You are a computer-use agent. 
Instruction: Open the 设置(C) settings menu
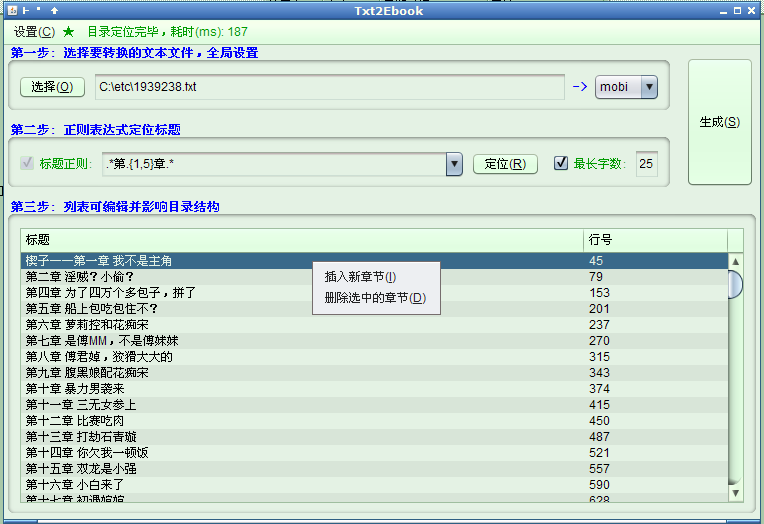coord(34,32)
